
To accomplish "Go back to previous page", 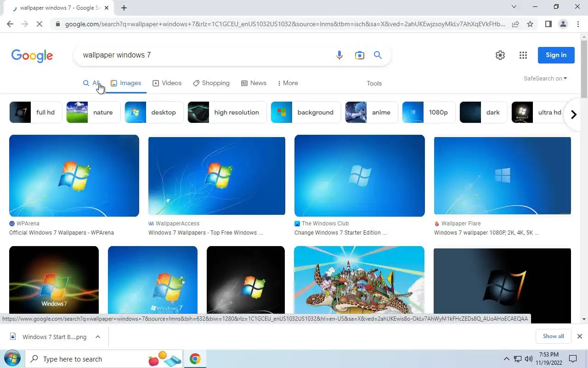I will (x=10, y=24).
